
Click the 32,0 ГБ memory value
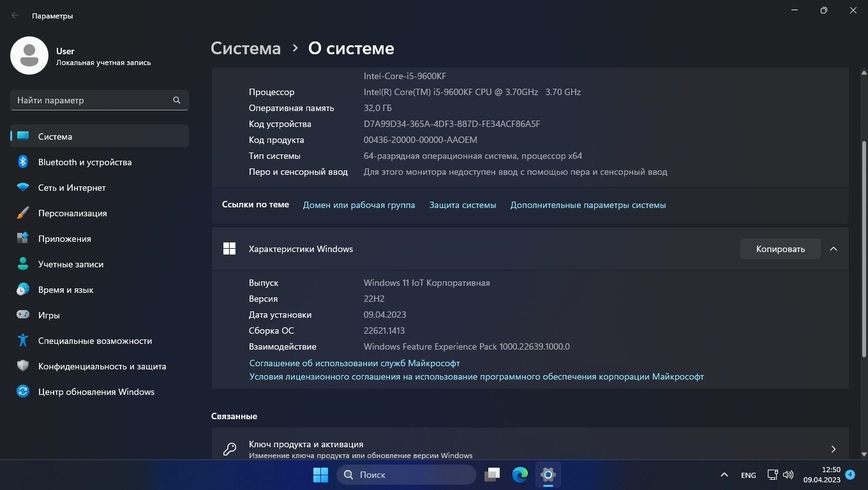point(378,108)
